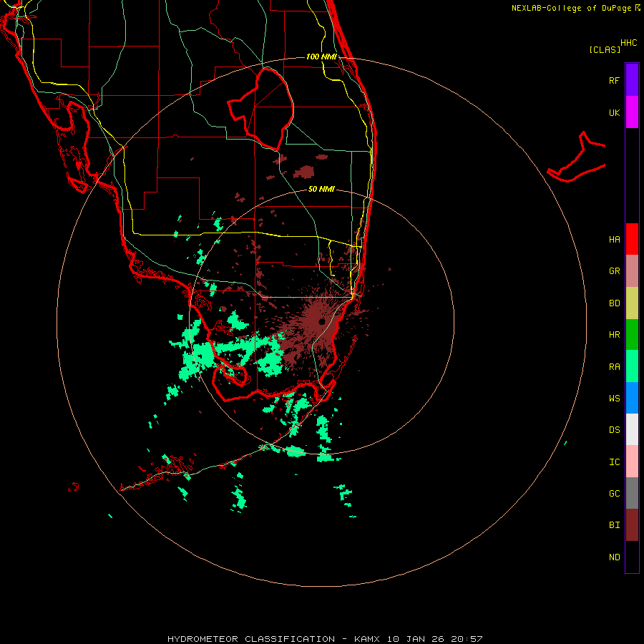Click the GR legend label
This screenshot has width=644, height=644.
pos(614,271)
